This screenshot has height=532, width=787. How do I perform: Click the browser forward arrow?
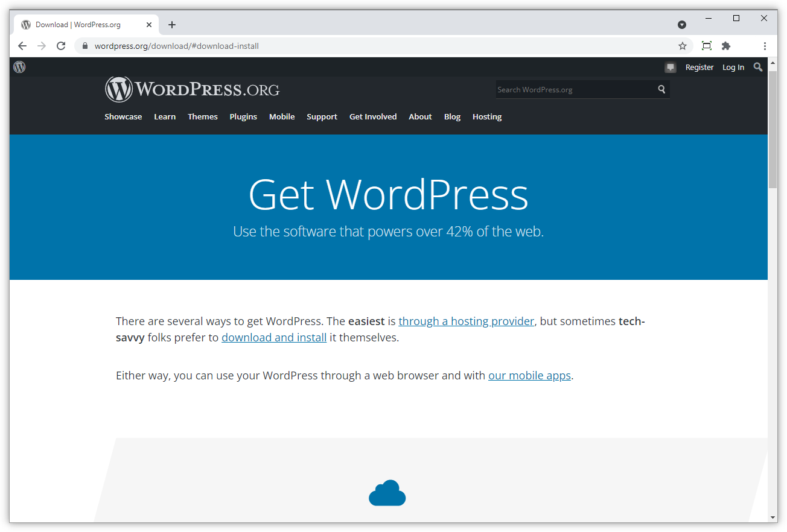(42, 46)
